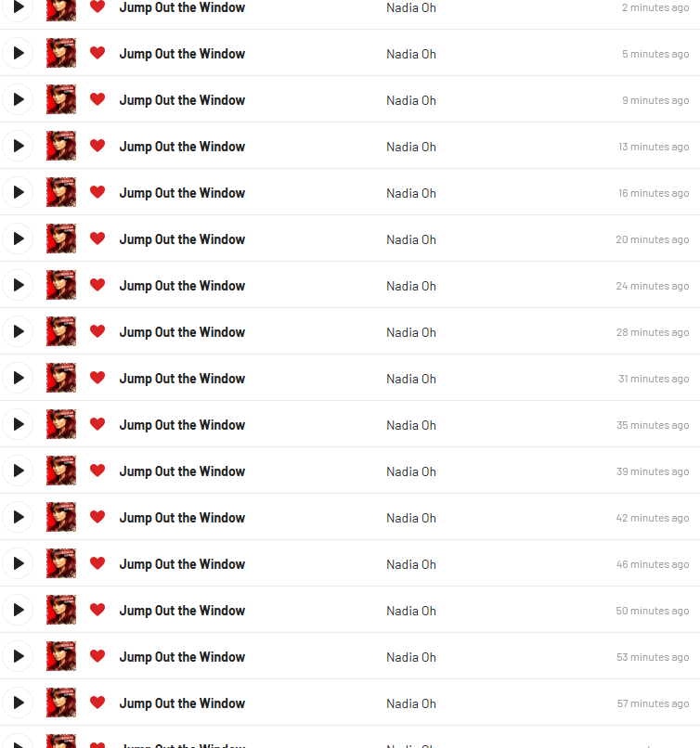Click the "9 minutes ago" timestamp
This screenshot has width=700, height=748.
655,100
